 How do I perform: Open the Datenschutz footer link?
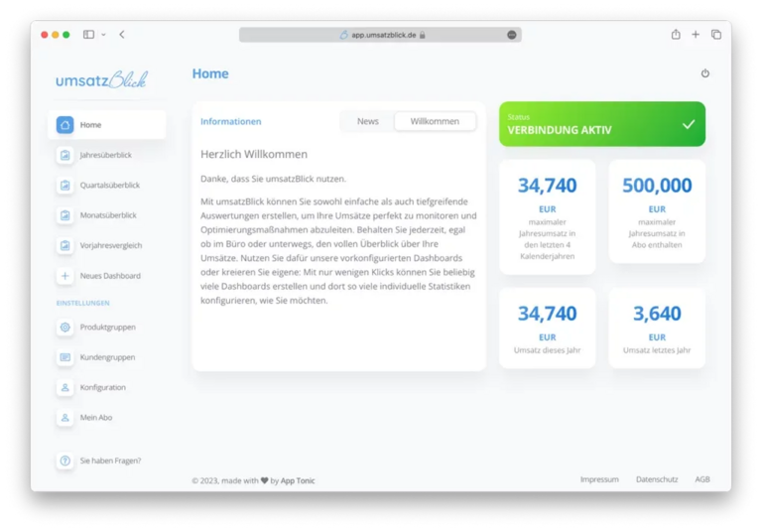click(x=657, y=479)
